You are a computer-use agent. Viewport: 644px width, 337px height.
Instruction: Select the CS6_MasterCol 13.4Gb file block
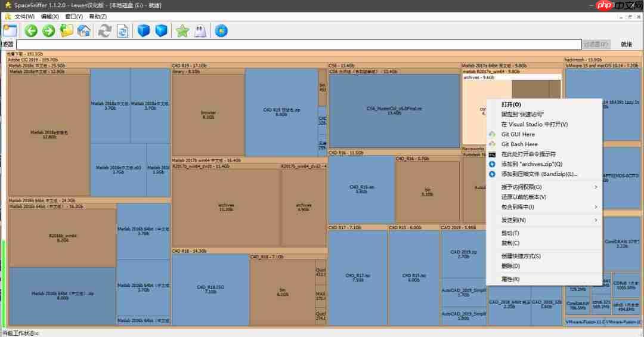click(x=394, y=110)
